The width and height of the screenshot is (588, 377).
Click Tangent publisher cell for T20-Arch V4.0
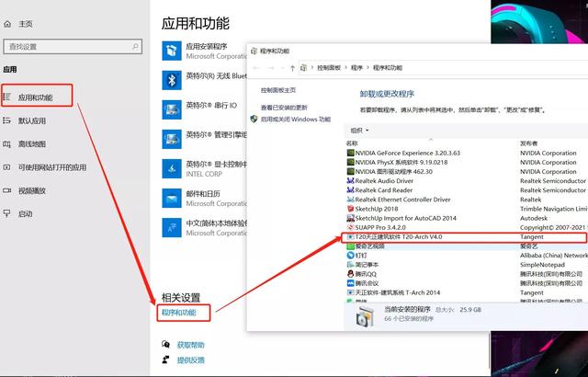[x=532, y=237]
